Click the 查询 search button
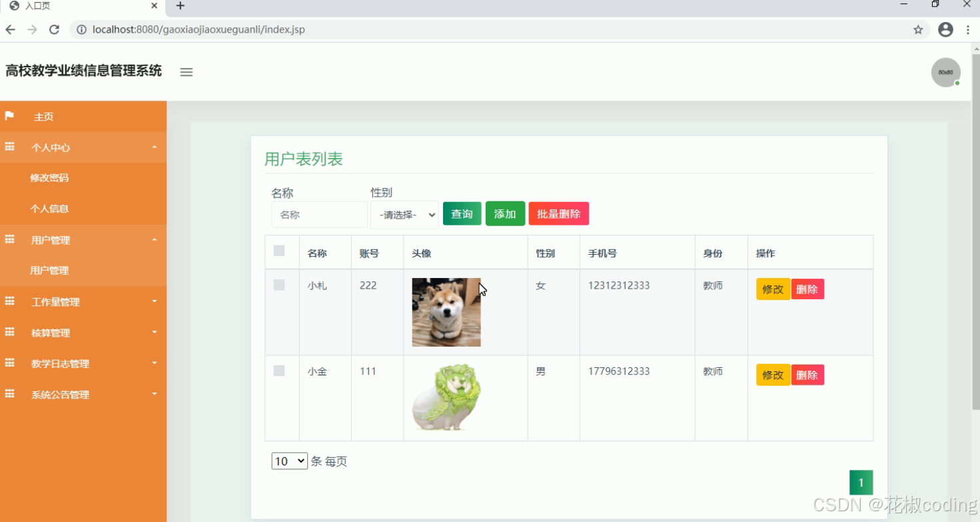 click(462, 213)
